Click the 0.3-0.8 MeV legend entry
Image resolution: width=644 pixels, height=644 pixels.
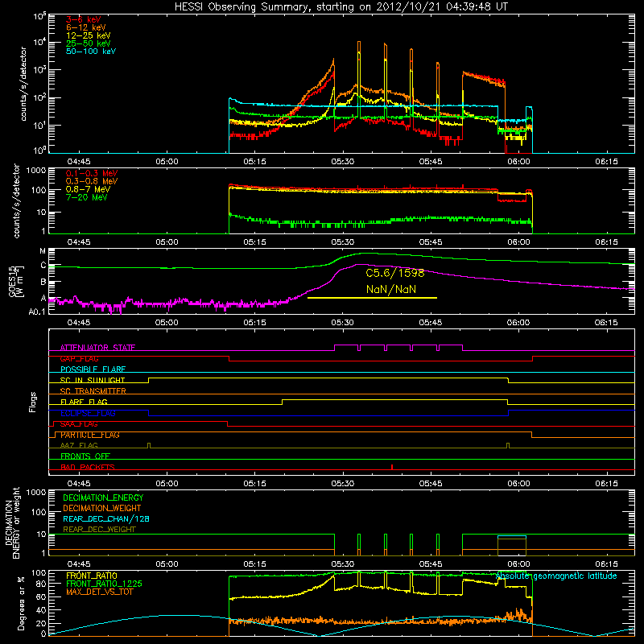[92, 181]
